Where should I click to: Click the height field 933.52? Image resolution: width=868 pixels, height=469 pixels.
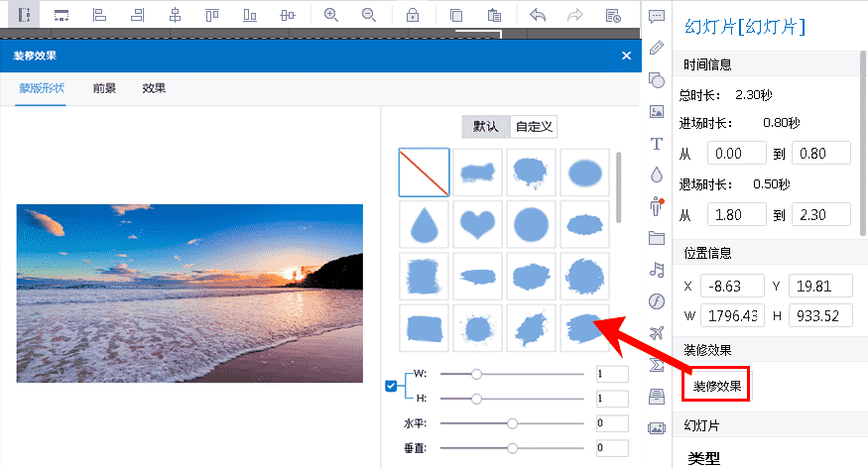(820, 315)
